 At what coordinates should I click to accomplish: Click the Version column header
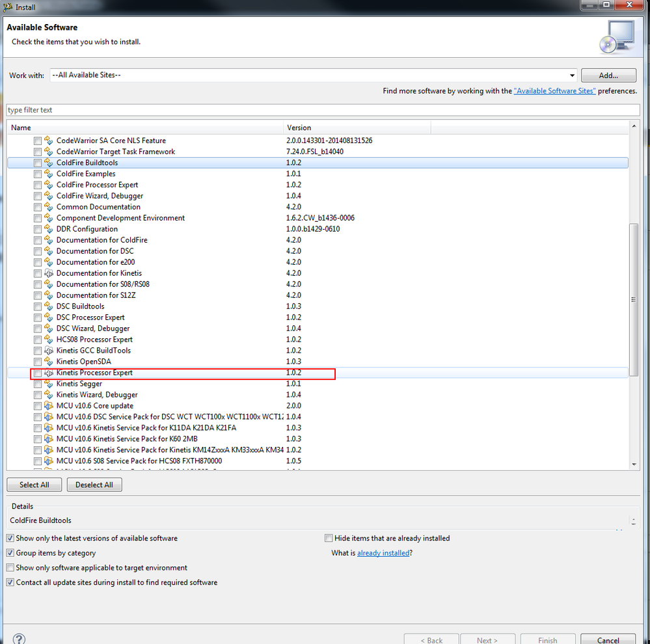click(x=357, y=127)
